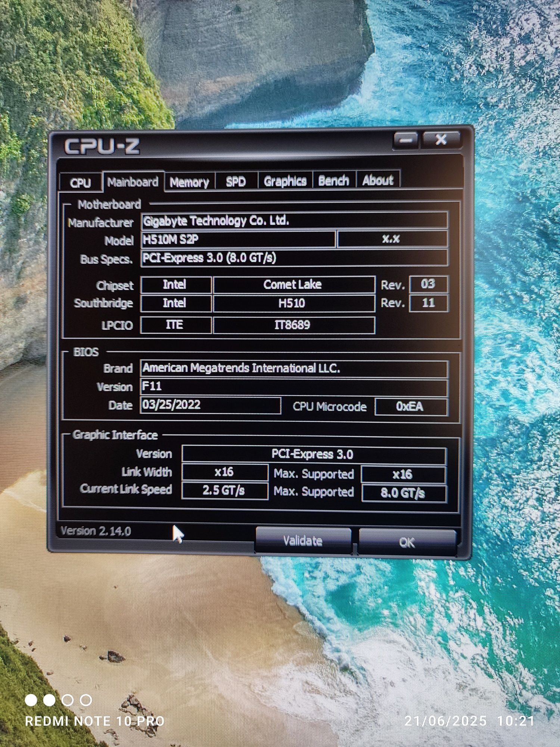Select the PCI-Express 3.0 (8.0 GT/s) bus specs
560x747 pixels.
tap(294, 258)
